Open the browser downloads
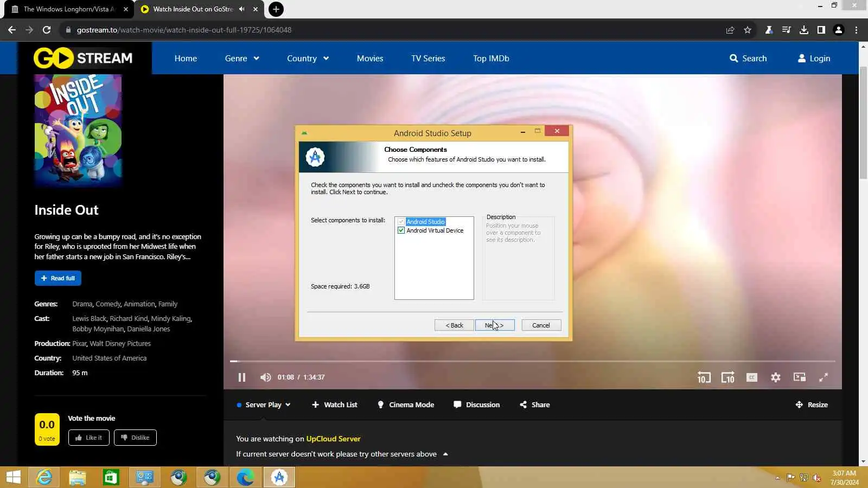This screenshot has height=488, width=868. point(804,30)
